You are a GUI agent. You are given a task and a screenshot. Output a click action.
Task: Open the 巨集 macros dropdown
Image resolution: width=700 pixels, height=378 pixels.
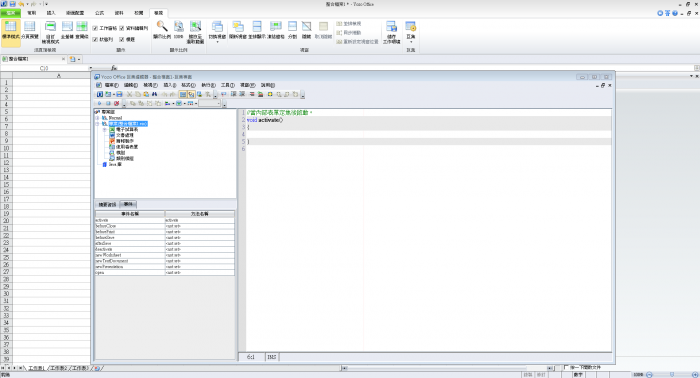point(411,32)
